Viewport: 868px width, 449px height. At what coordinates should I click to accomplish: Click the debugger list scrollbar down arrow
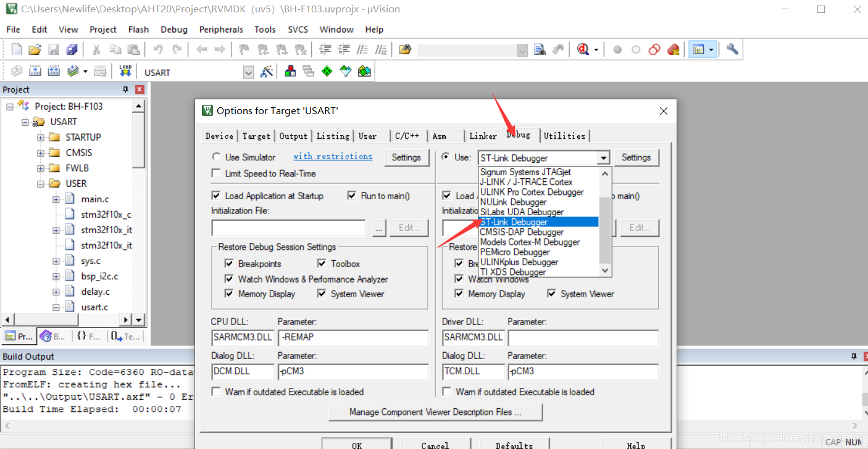(605, 270)
